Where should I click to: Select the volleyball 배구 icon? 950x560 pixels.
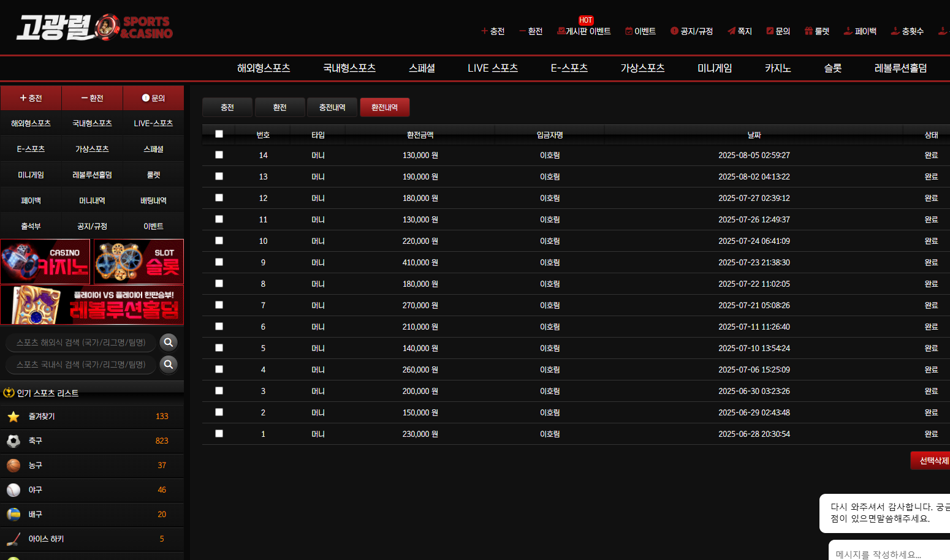13,514
